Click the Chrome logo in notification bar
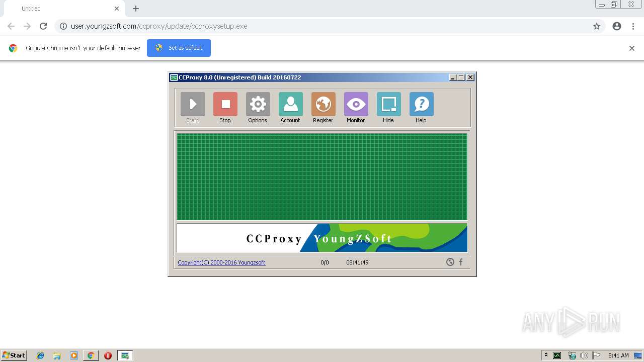The image size is (644, 362). click(13, 48)
